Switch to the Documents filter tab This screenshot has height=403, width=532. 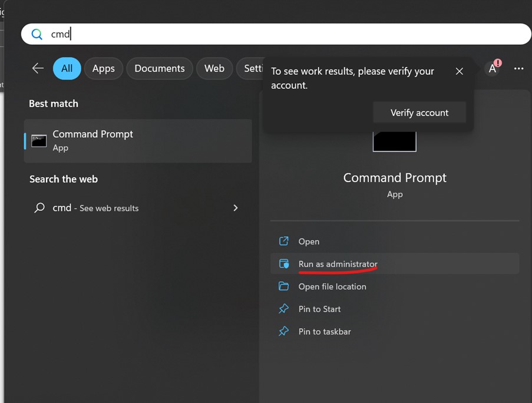[159, 68]
